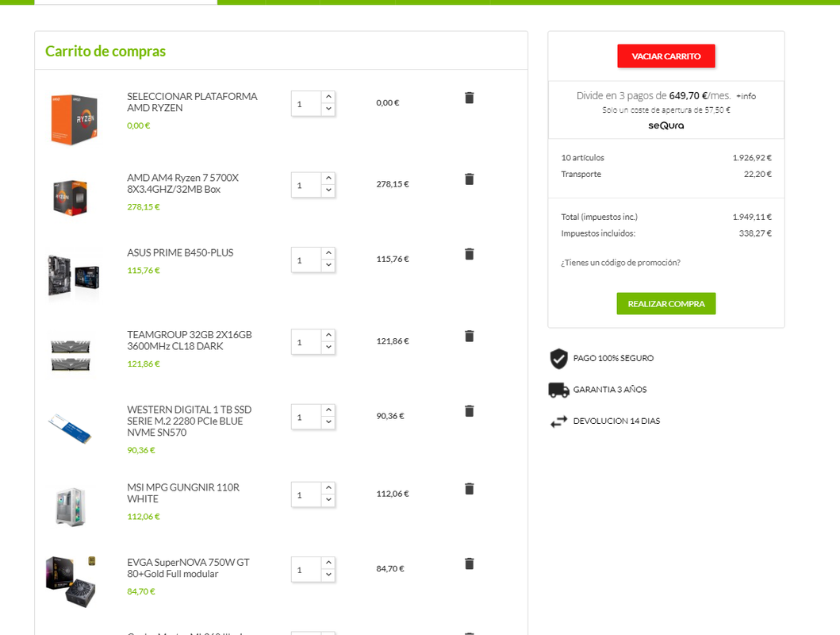Viewport: 840px width, 635px height.
Task: Click the Carrito de compras heading
Action: [105, 52]
